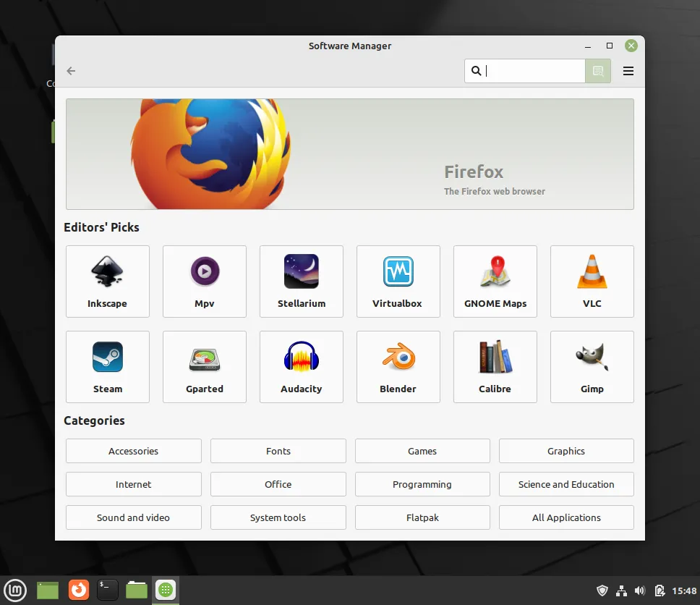Open the Mpv app tile

point(205,281)
